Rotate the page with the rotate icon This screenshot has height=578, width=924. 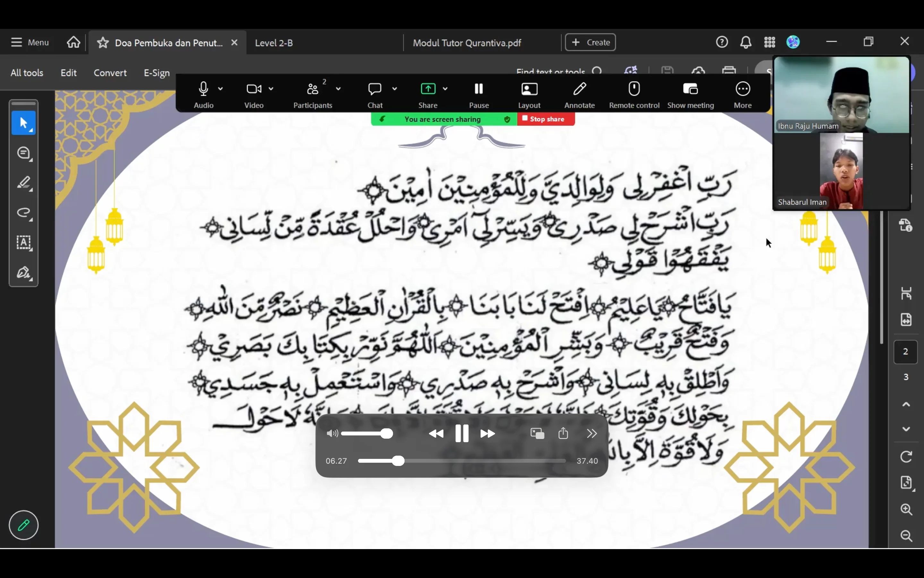click(906, 456)
